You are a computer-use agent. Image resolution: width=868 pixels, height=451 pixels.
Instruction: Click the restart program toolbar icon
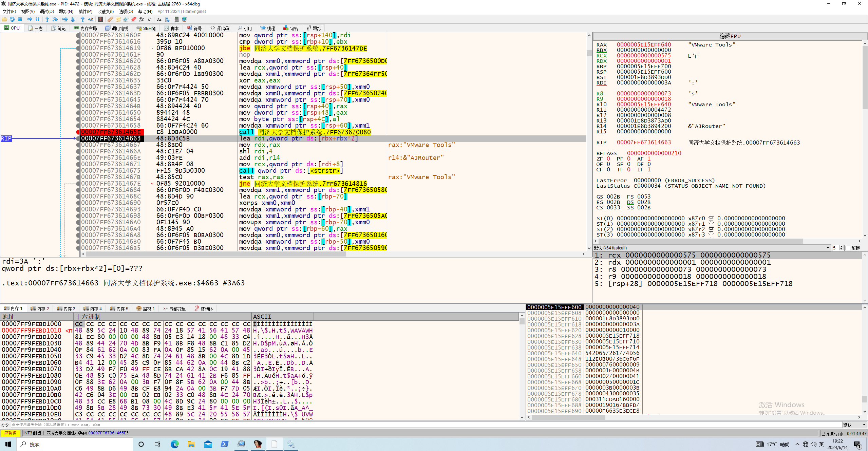[12, 19]
